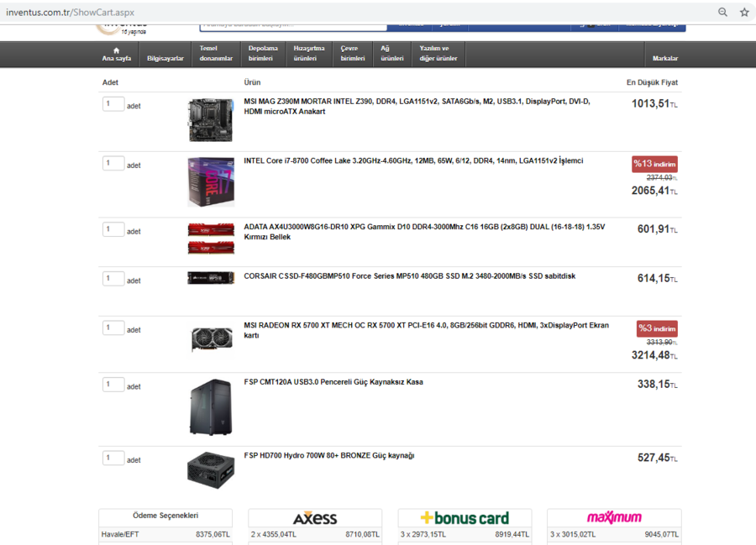Click the 1013,51 TL price
The width and height of the screenshot is (756, 545).
tap(654, 103)
